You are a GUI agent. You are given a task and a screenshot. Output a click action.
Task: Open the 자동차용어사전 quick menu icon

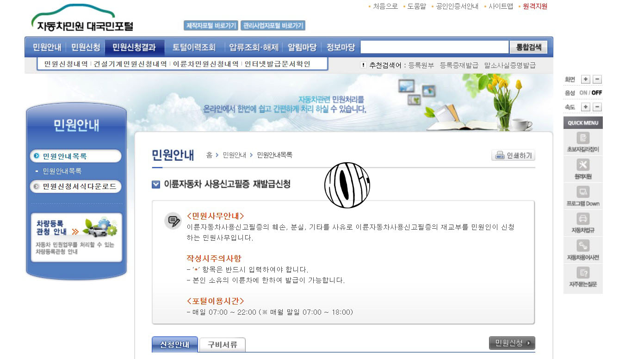[583, 250]
